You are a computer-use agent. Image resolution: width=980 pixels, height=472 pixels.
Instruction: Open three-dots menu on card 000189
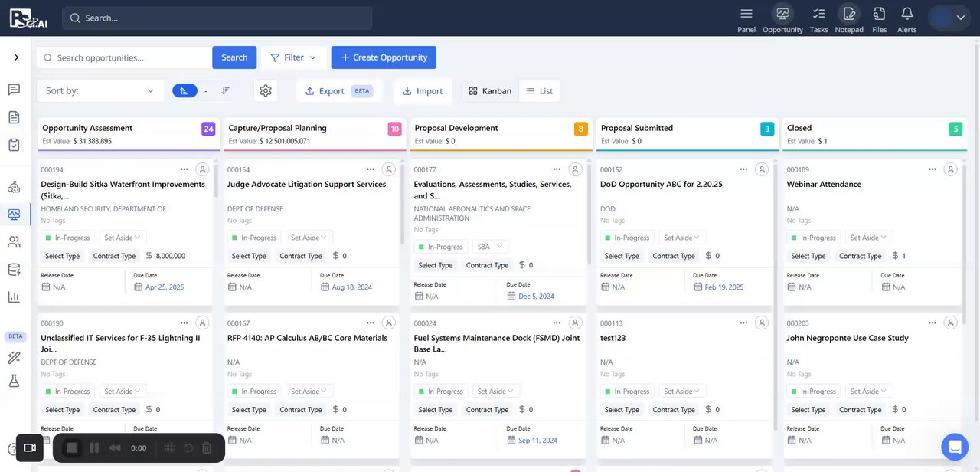point(932,169)
